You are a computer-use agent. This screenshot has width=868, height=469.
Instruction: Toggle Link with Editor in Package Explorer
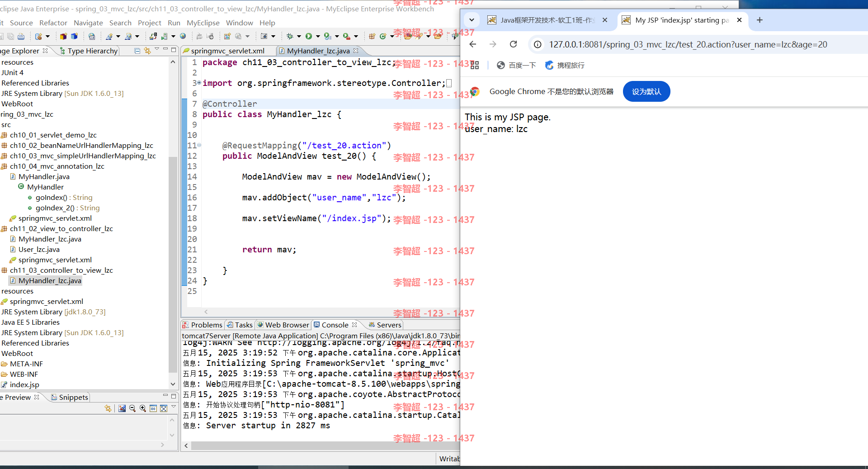pyautogui.click(x=147, y=51)
